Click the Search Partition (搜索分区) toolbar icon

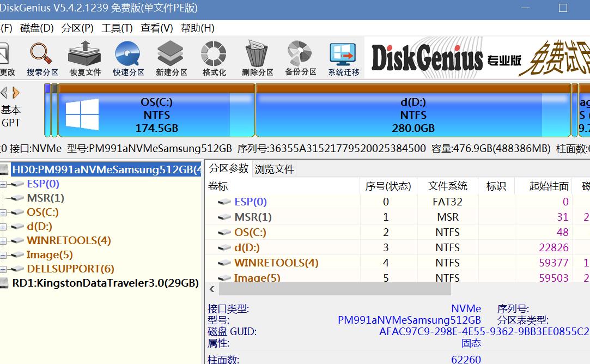click(x=42, y=58)
